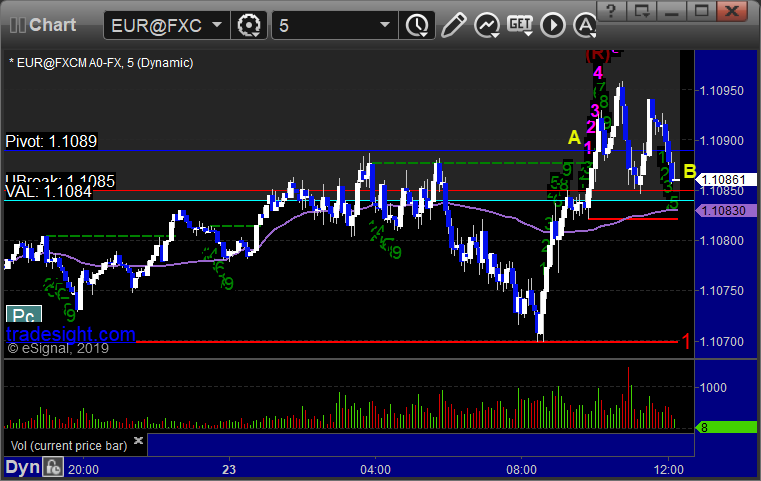Click the chart title EUR@FXCM A0-FX, 5 (Dynamic)
The width and height of the screenshot is (761, 481).
101,63
